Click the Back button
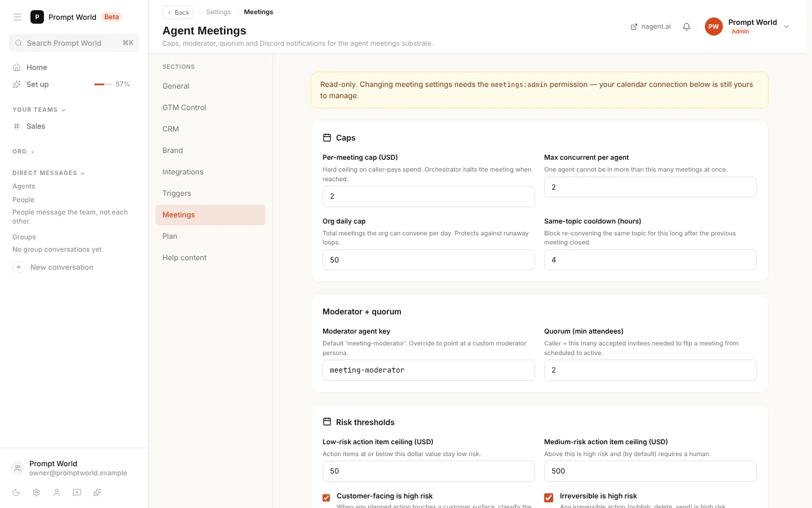Viewport: 812px width, 508px height. pyautogui.click(x=178, y=12)
